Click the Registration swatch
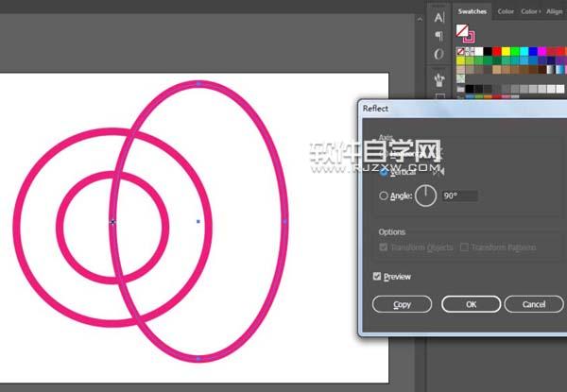 tap(470, 51)
